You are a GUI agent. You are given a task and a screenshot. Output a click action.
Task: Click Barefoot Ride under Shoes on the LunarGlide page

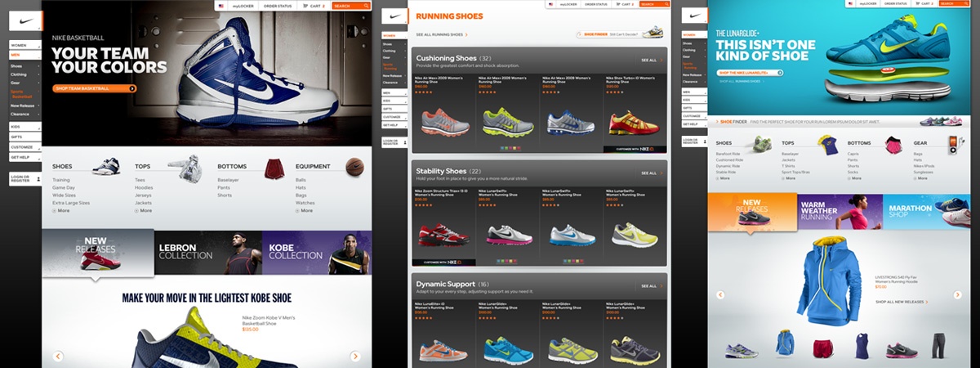pos(728,153)
